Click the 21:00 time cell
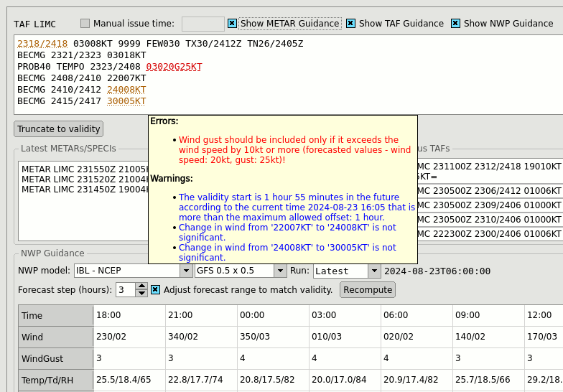563x392 pixels. [201, 315]
